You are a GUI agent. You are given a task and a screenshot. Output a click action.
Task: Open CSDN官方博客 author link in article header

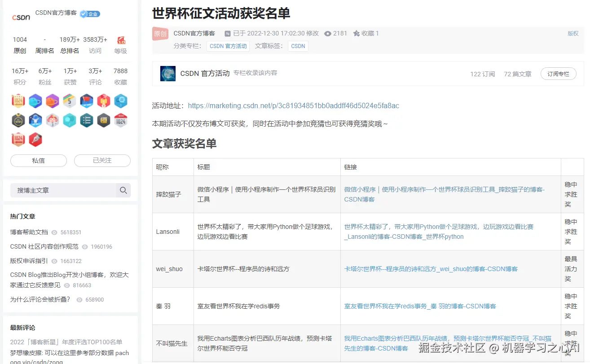tap(194, 34)
